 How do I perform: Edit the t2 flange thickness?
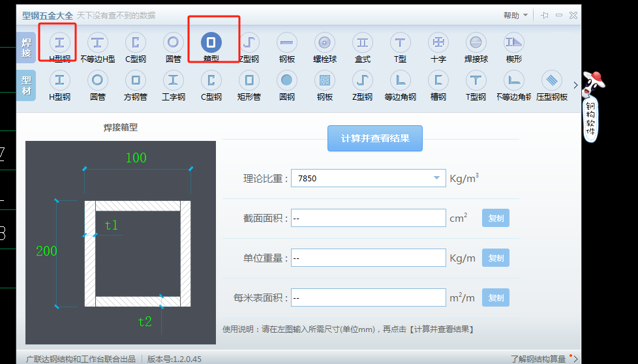click(x=145, y=322)
